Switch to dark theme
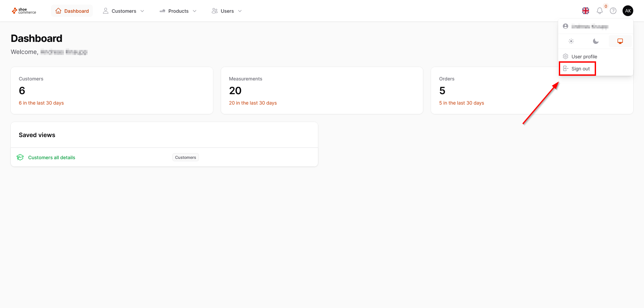 pos(596,41)
